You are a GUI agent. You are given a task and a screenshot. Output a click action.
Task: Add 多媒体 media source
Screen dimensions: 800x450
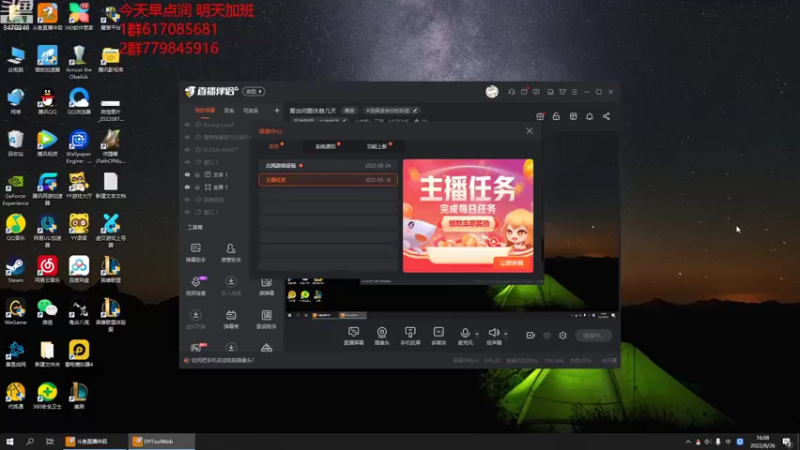point(439,336)
